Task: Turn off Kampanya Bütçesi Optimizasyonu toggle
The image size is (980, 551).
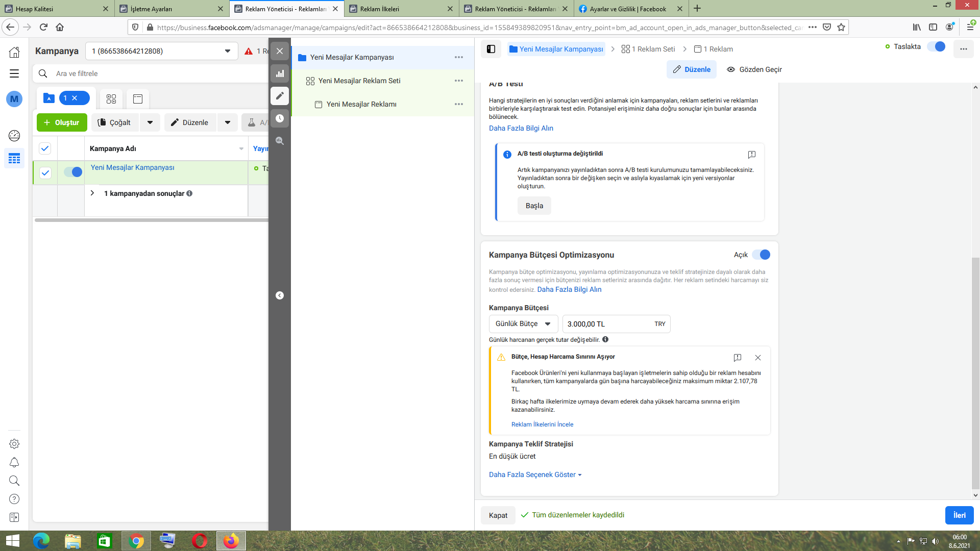Action: point(761,255)
